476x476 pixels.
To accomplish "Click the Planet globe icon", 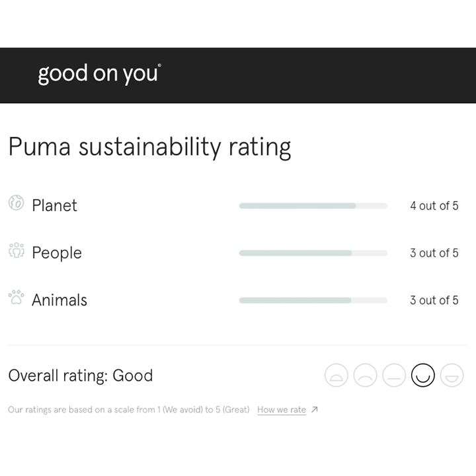I will (16, 202).
